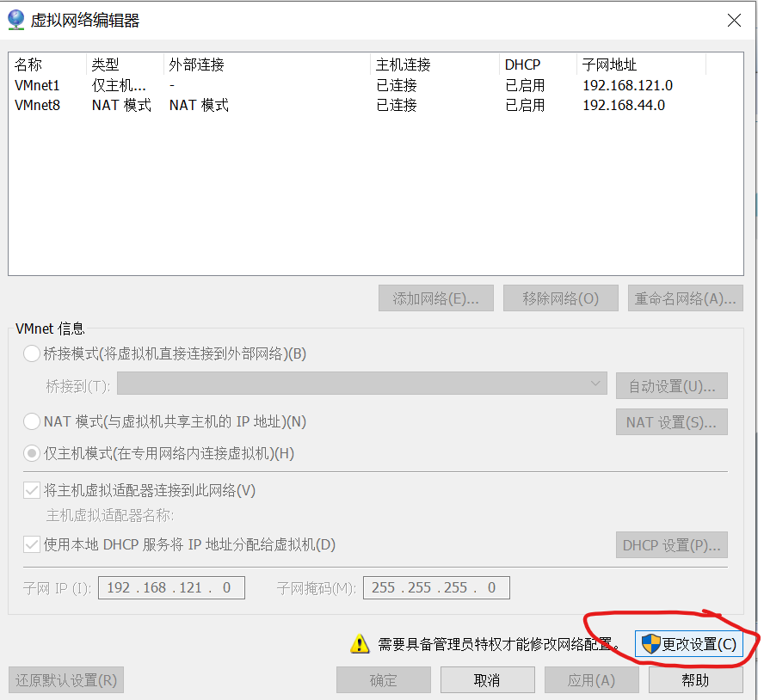Toggle 使用本地 DHCP 服务 checkbox
Viewport: 764px width, 700px height.
[x=32, y=544]
